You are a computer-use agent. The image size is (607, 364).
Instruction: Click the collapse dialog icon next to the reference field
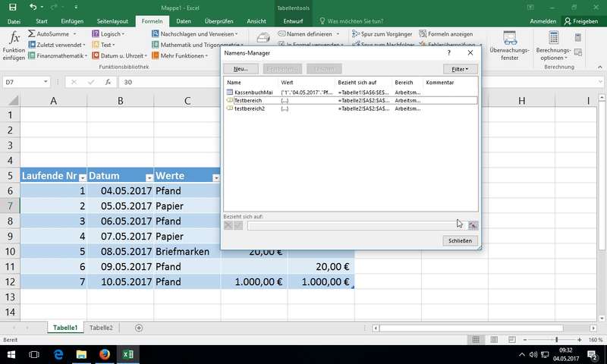click(473, 225)
